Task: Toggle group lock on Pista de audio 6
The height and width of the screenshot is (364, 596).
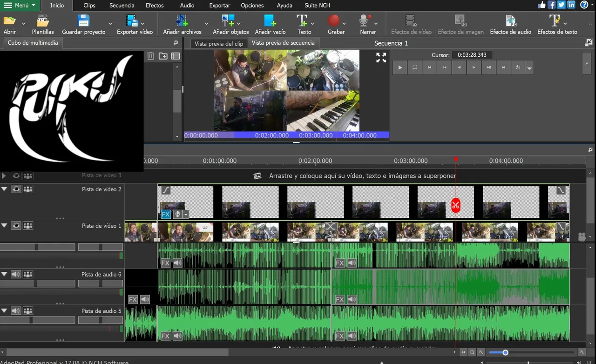Action: (28, 274)
